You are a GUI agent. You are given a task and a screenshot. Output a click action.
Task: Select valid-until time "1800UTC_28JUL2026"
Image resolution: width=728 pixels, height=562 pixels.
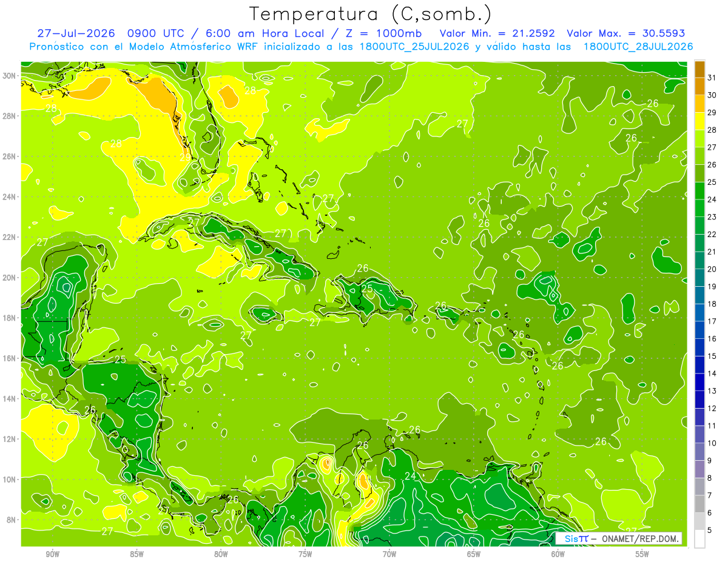point(637,46)
